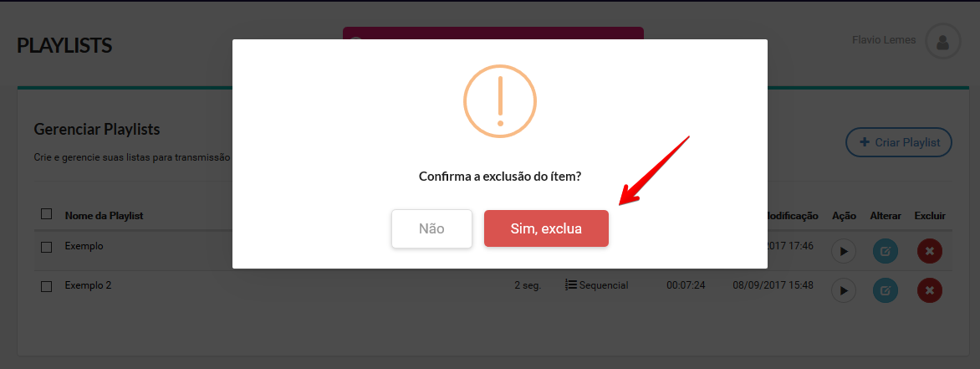Click the Exemplo 2 playlist name

[x=88, y=285]
